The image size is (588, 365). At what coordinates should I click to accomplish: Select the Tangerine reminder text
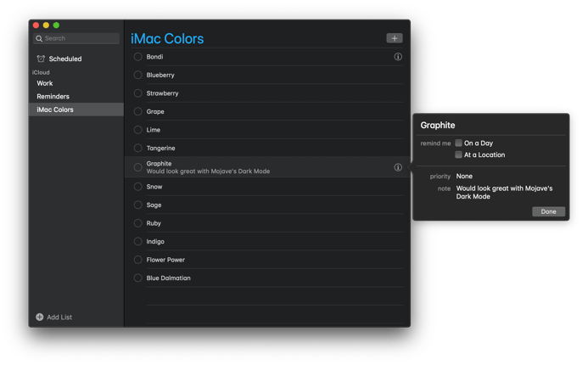[161, 149]
